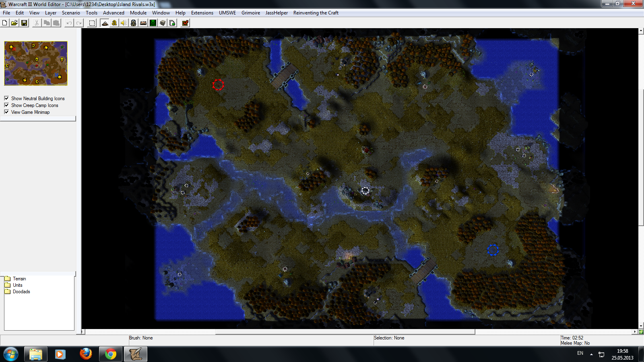The width and height of the screenshot is (644, 362).
Task: Open the JassHelper menu
Action: pos(277,13)
